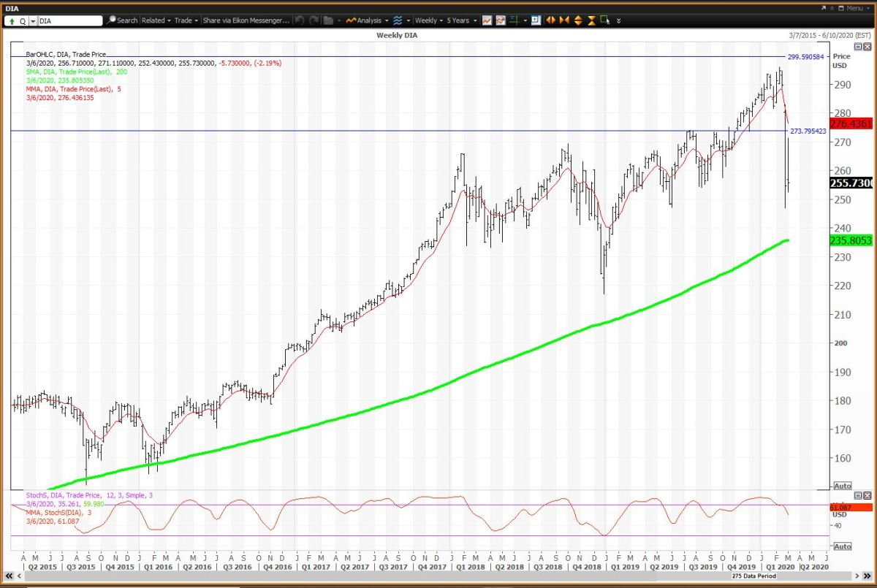877x588 pixels.
Task: Focus the DIA symbol input field
Action: tap(69, 21)
